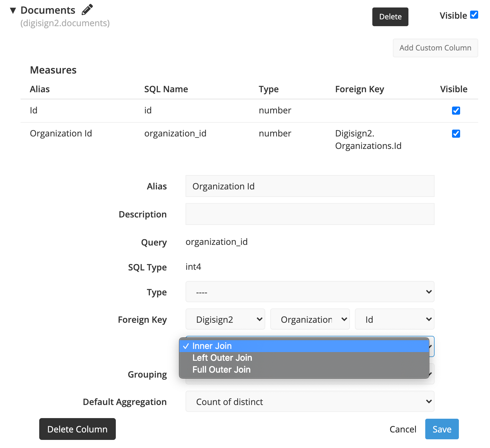Click the Delete button for Documents table
The image size is (490, 448).
pyautogui.click(x=390, y=17)
